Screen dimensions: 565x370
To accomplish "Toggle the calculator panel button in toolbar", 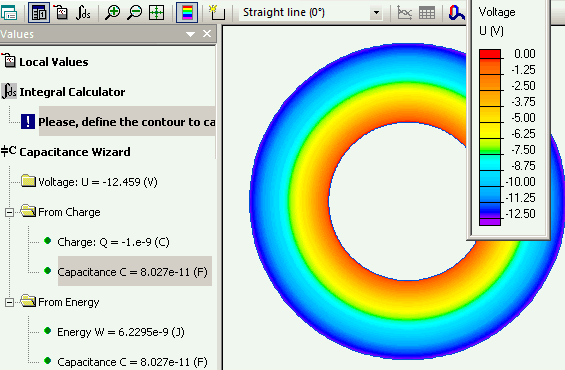I will (x=39, y=13).
